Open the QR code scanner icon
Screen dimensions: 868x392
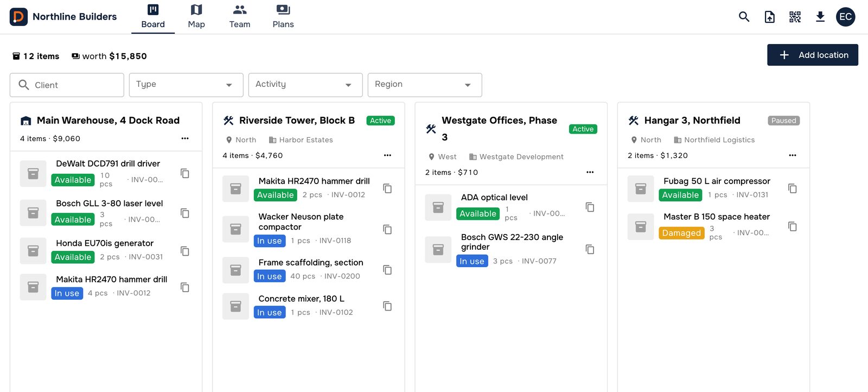click(x=795, y=17)
